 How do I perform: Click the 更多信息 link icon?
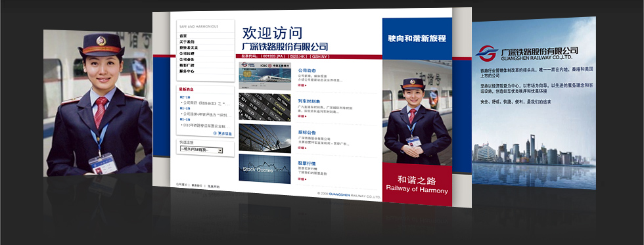(x=215, y=133)
